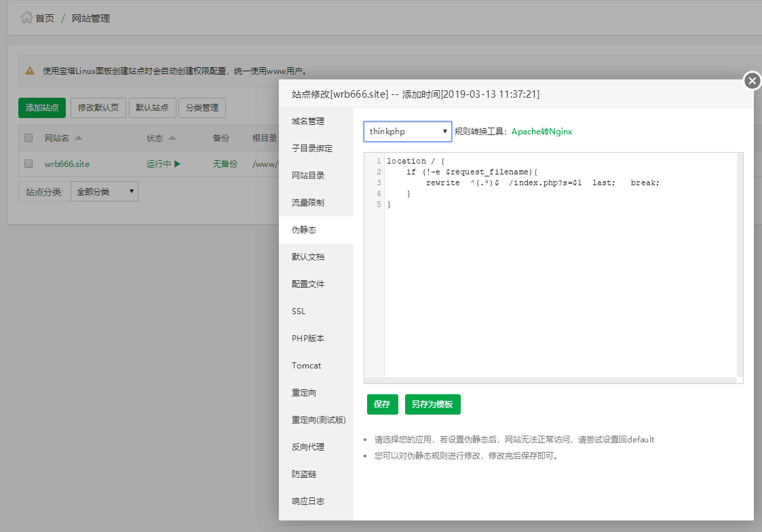Click the 默认站点 button
This screenshot has height=532, width=762.
[x=152, y=108]
